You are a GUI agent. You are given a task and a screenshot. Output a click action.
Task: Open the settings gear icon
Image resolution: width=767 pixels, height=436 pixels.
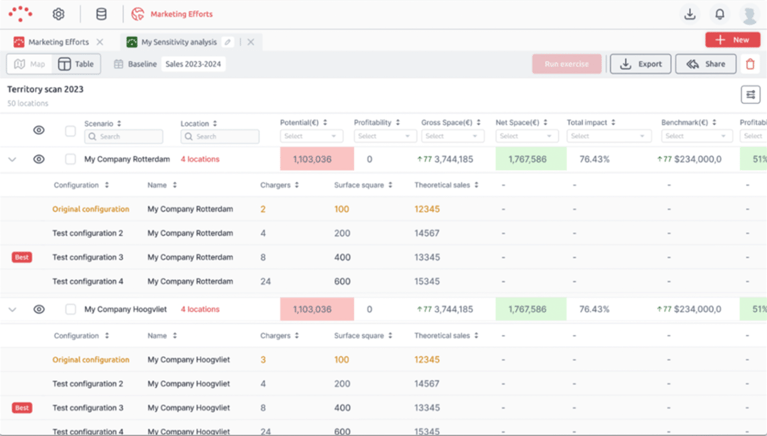[x=59, y=14]
